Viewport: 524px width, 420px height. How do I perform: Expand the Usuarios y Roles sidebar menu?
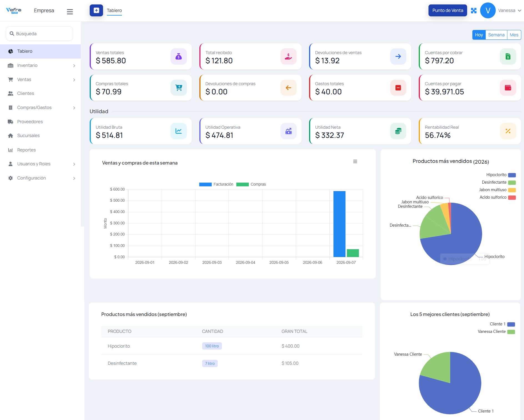40,164
